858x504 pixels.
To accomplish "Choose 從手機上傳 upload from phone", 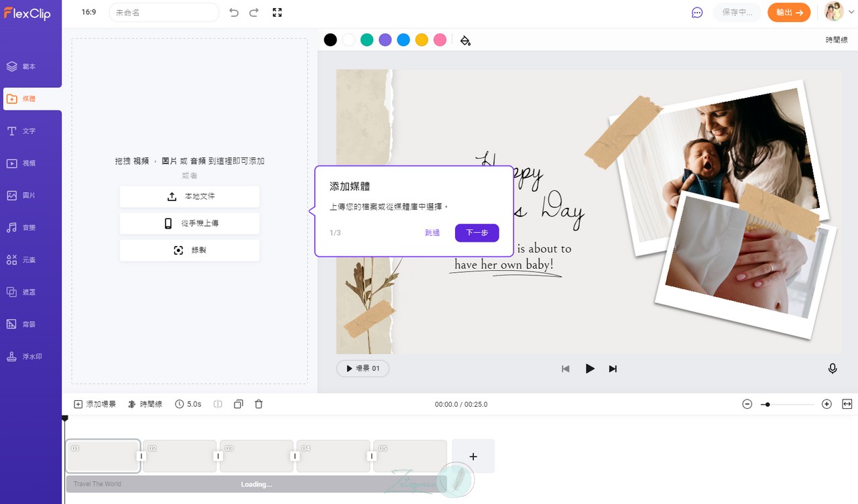I will [x=190, y=223].
